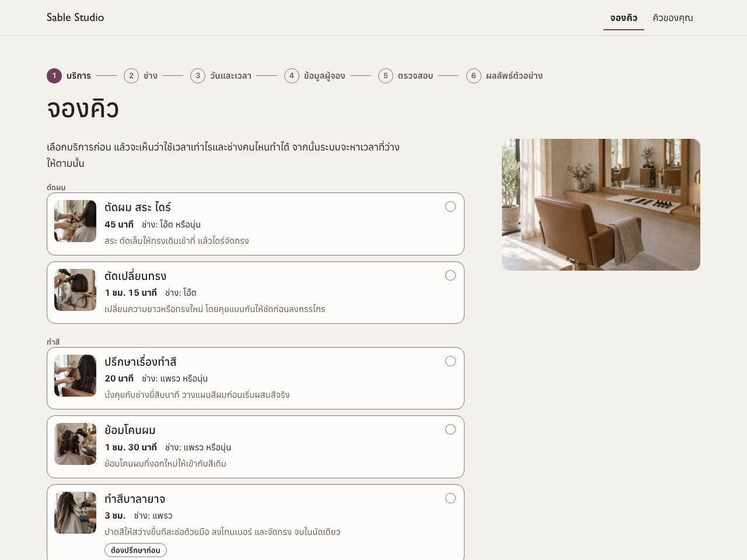Click the ทำสี section heading
Image resolution: width=747 pixels, height=560 pixels.
(53, 342)
